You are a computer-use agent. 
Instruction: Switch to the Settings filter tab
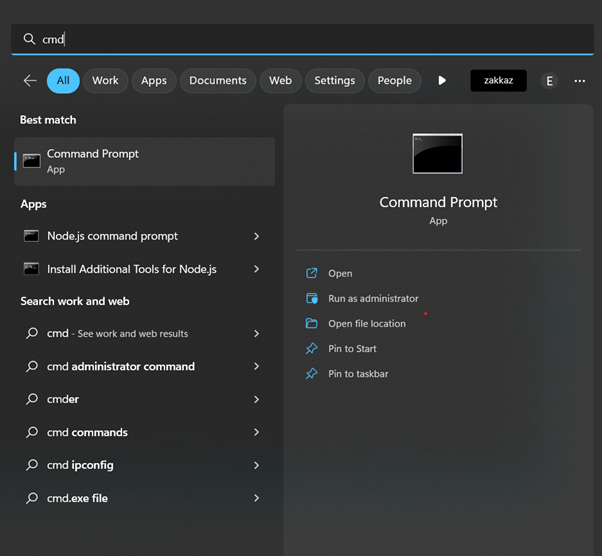pos(334,81)
